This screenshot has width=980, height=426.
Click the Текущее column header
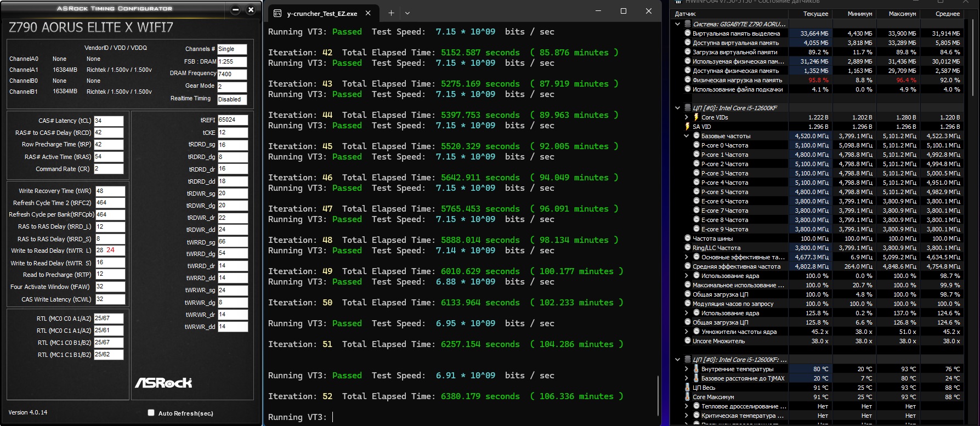tap(810, 14)
